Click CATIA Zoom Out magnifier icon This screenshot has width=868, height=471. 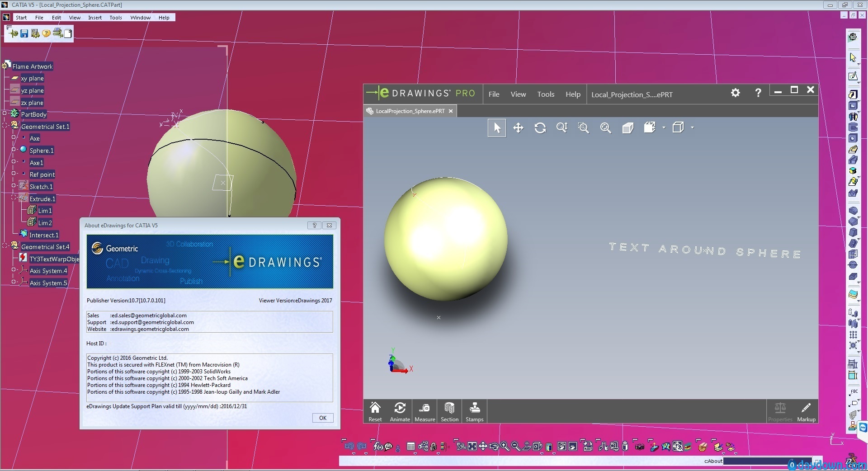tap(515, 447)
